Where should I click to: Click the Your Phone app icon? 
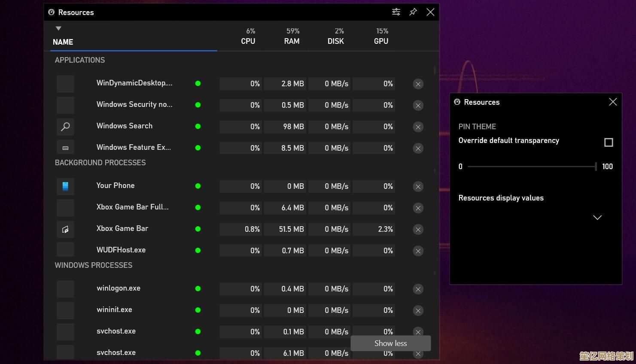coord(65,186)
